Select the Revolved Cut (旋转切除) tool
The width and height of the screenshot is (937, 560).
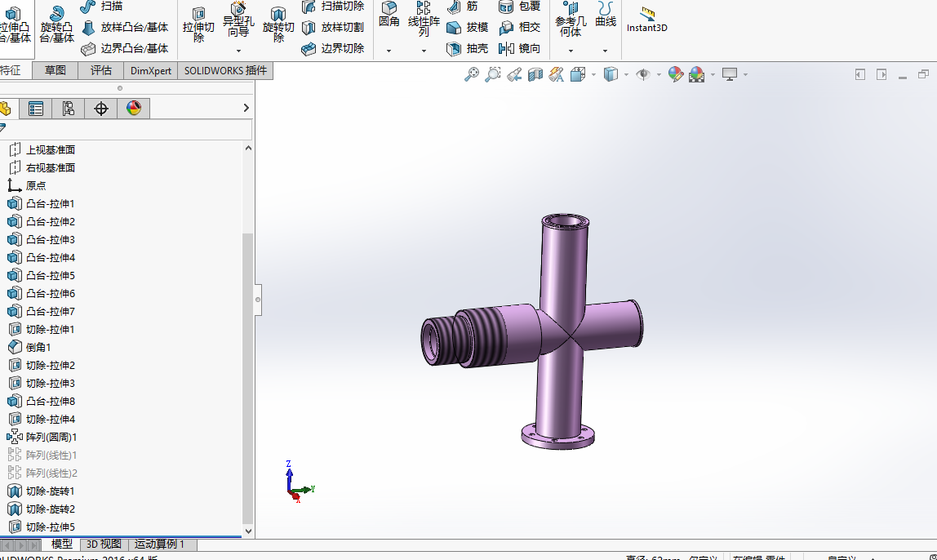coord(278,25)
